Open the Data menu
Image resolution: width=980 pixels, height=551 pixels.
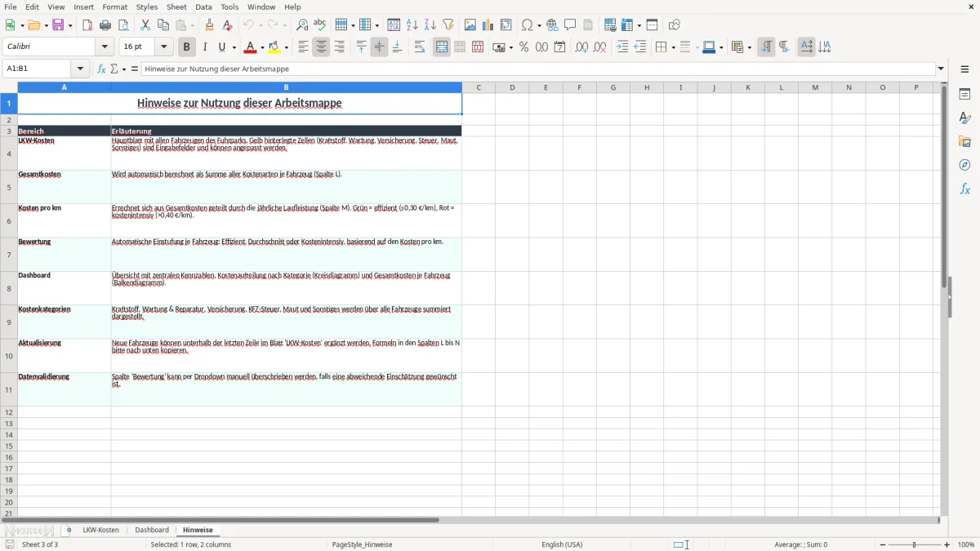[203, 7]
